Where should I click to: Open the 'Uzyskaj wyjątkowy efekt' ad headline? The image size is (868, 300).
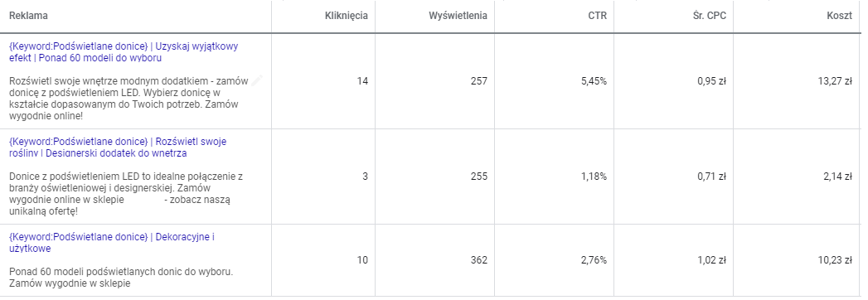pos(124,52)
